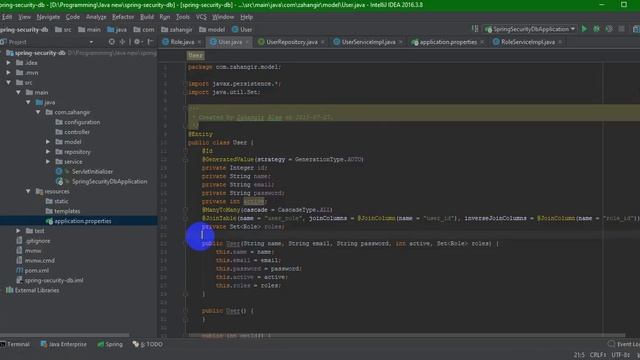Run with coverage icon in toolbar
The width and height of the screenshot is (640, 360).
[609, 29]
